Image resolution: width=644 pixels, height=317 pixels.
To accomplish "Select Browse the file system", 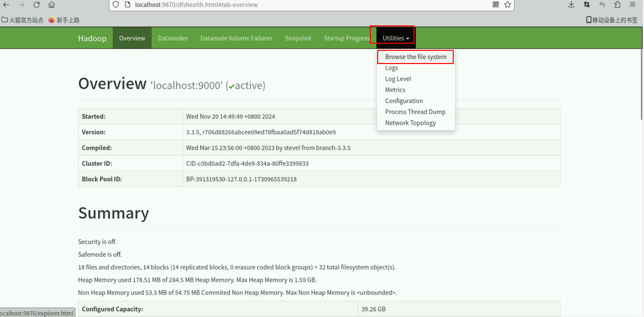I will point(416,57).
